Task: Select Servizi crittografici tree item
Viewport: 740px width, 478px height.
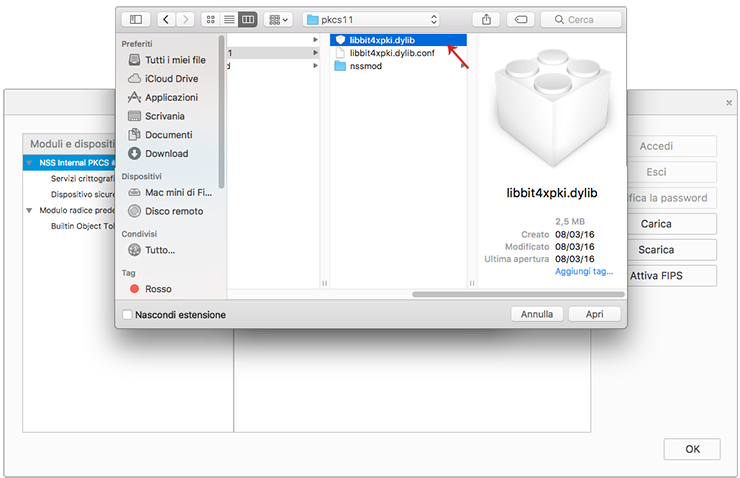Action: [83, 178]
